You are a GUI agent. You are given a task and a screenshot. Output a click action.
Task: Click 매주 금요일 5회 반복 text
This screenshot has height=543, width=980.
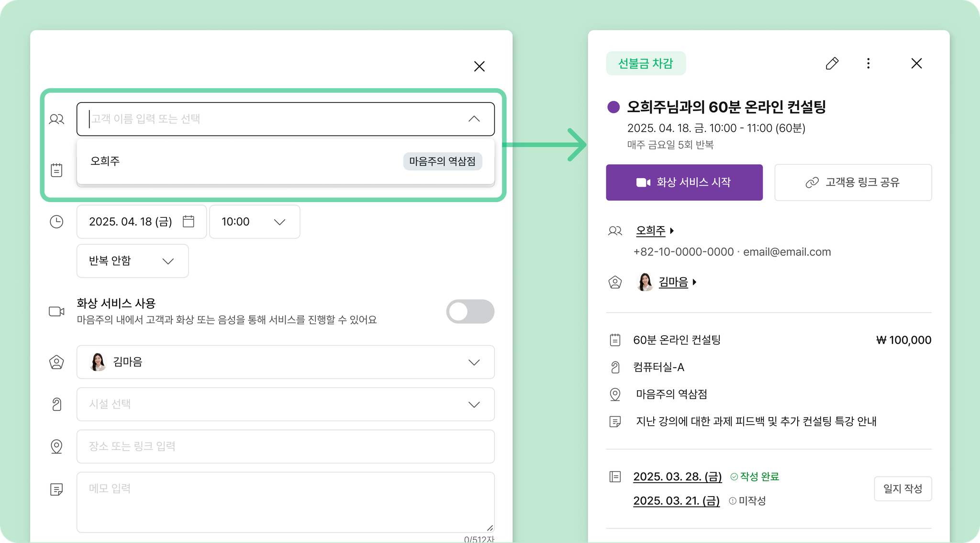point(670,145)
